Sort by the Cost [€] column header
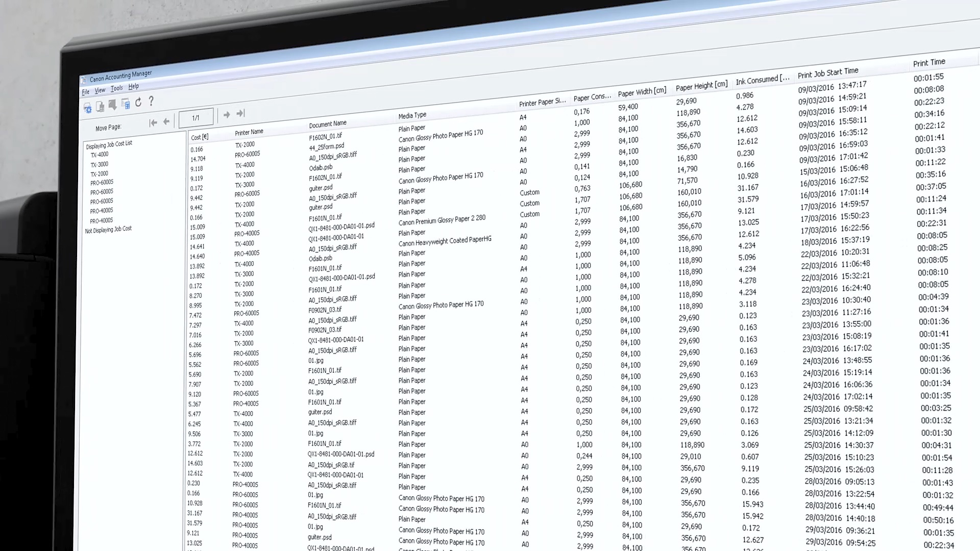 (200, 137)
